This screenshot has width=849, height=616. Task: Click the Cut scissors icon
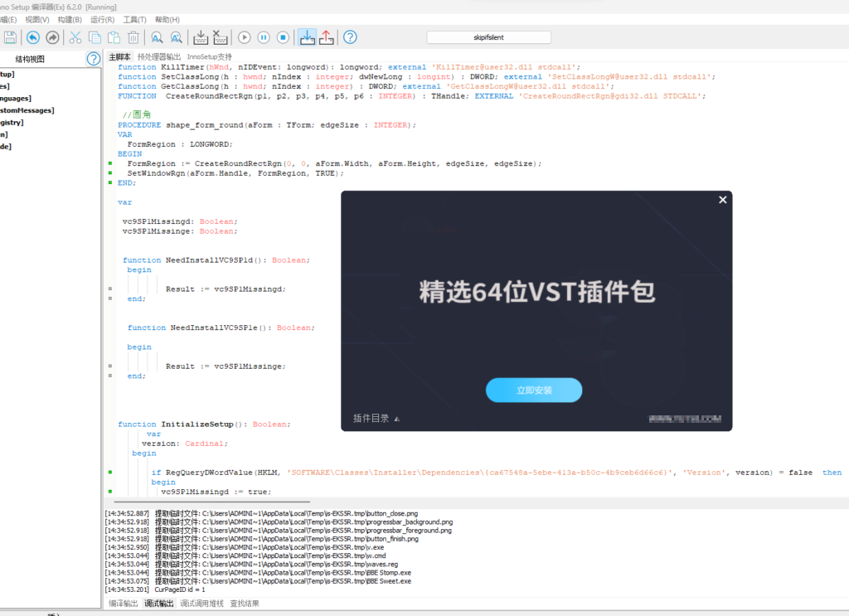(75, 37)
